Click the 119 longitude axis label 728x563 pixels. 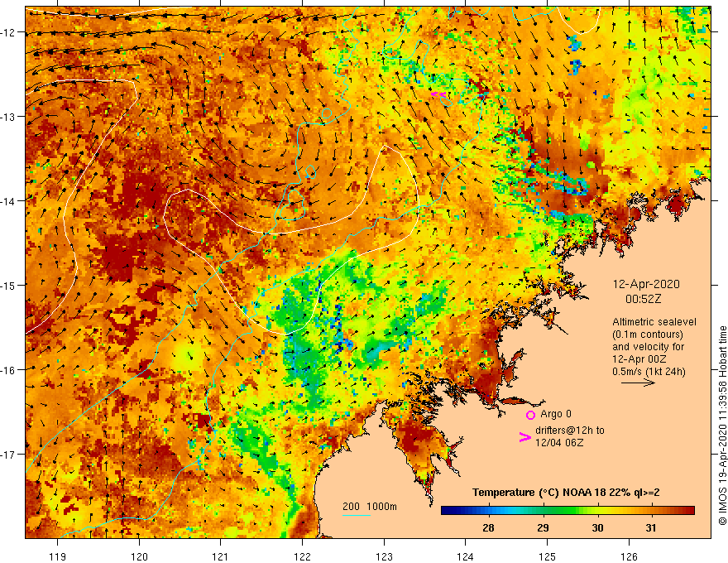coord(58,556)
